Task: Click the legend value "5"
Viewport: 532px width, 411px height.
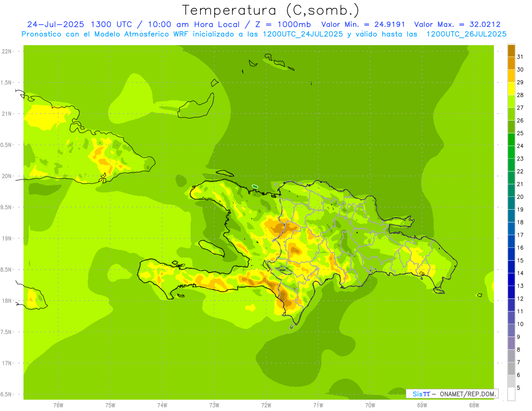Action: [519, 388]
